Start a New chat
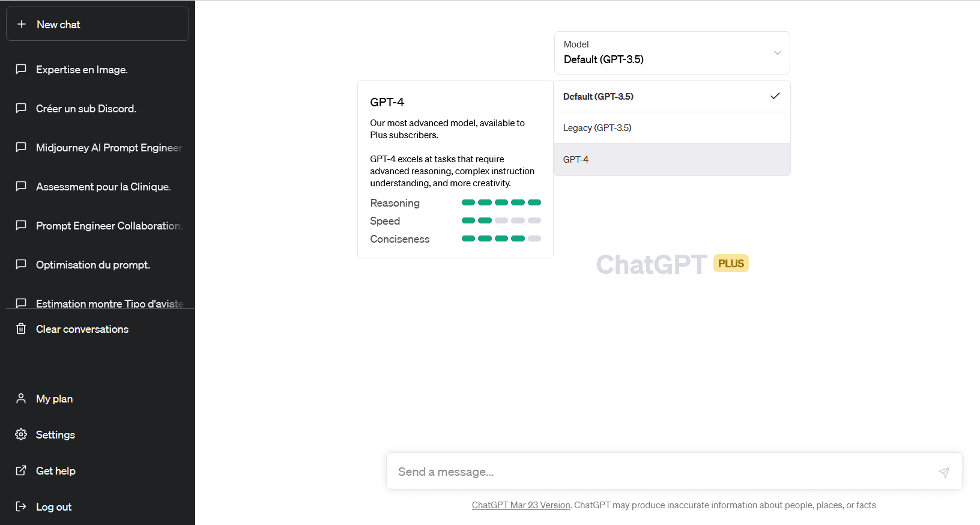This screenshot has height=525, width=980. [x=97, y=24]
